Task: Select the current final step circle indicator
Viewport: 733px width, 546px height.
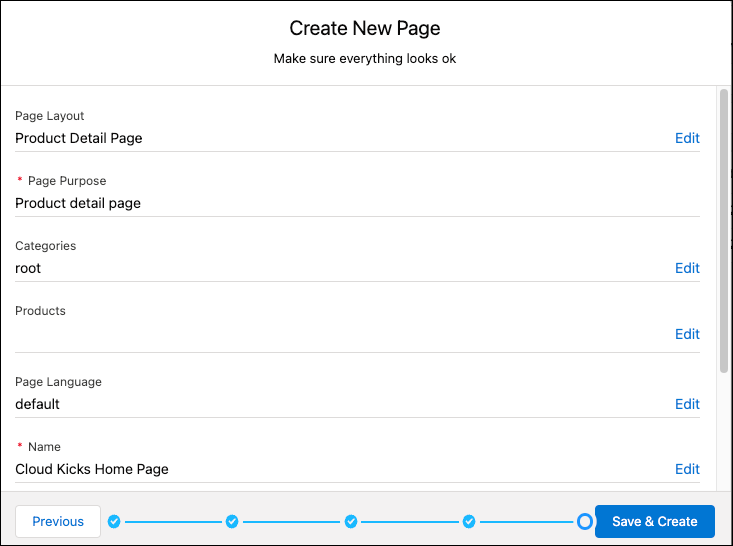Action: (x=585, y=521)
